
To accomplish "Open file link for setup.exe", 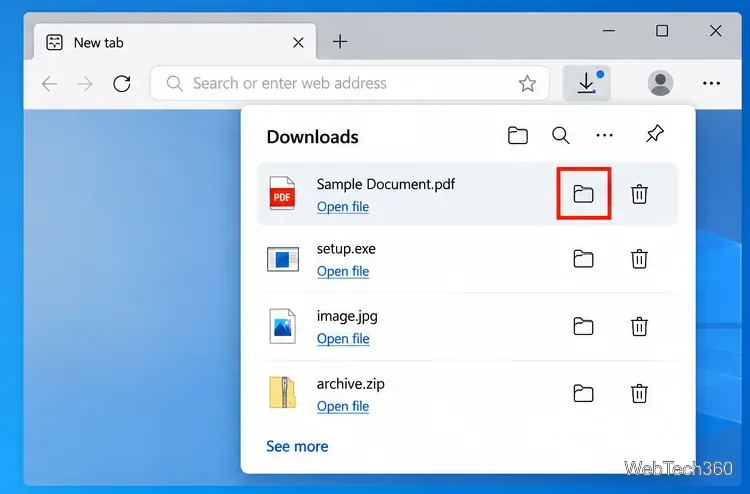I will 343,271.
